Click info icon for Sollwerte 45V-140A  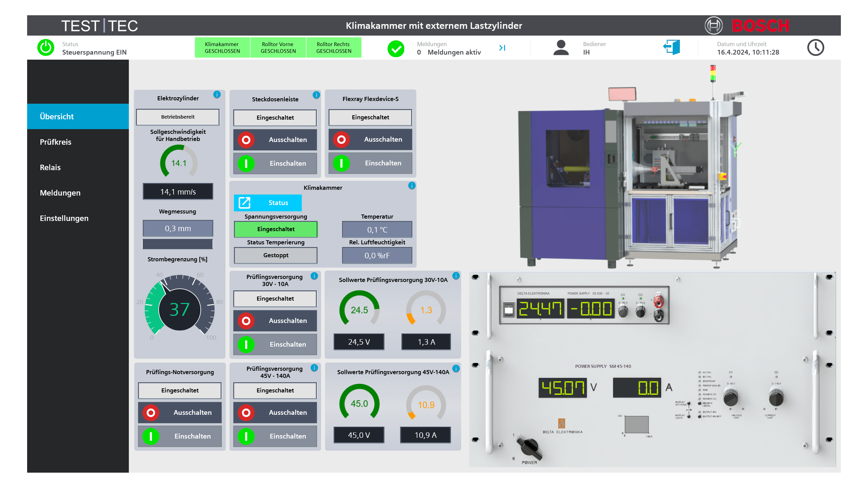coord(456,368)
